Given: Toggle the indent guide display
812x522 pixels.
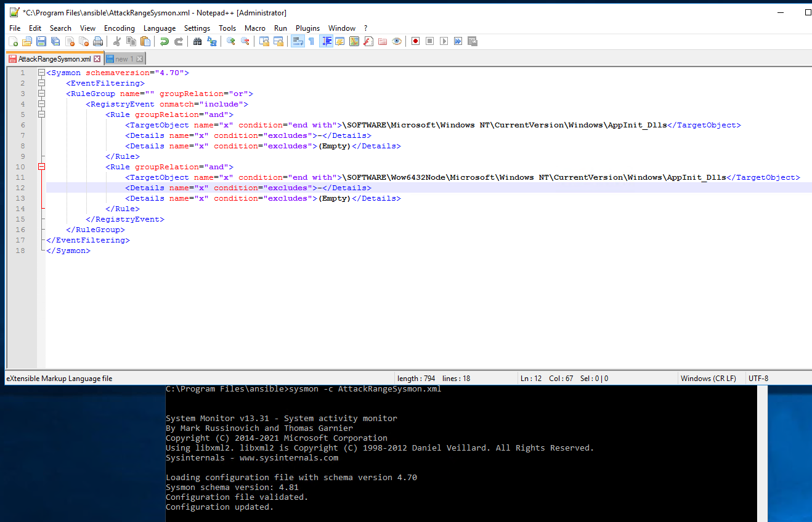Looking at the screenshot, I should pos(326,41).
